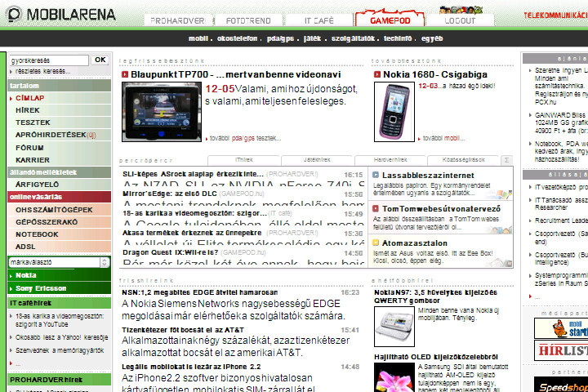The height and width of the screenshot is (392, 588).
Task: Click the OLED flower thumbnail image
Action: 394,378
